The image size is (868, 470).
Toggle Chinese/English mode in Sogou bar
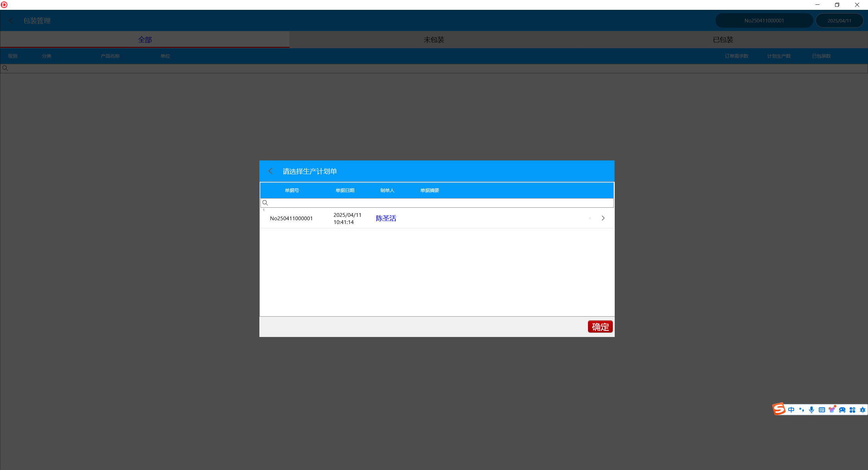pyautogui.click(x=791, y=410)
